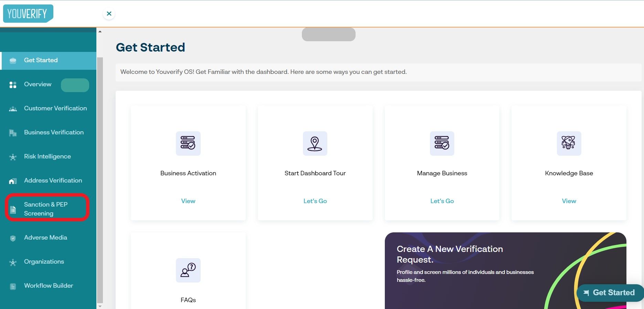The height and width of the screenshot is (309, 644).
Task: Click the Workflow Builder sidebar icon
Action: [13, 286]
